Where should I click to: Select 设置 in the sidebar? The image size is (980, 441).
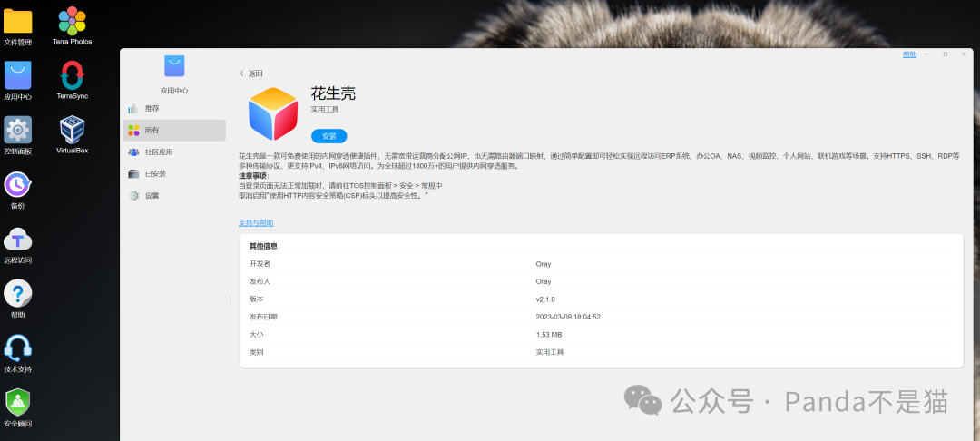(x=174, y=195)
